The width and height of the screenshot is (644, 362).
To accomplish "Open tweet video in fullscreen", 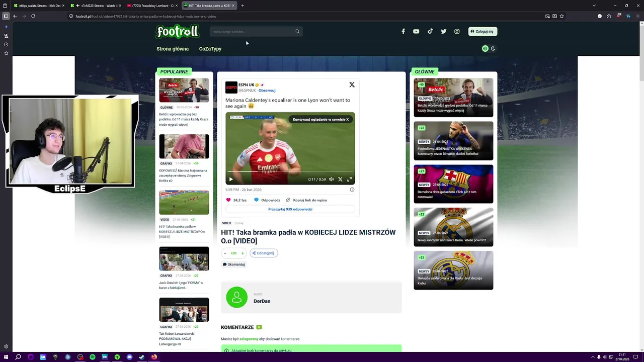I will pyautogui.click(x=349, y=179).
